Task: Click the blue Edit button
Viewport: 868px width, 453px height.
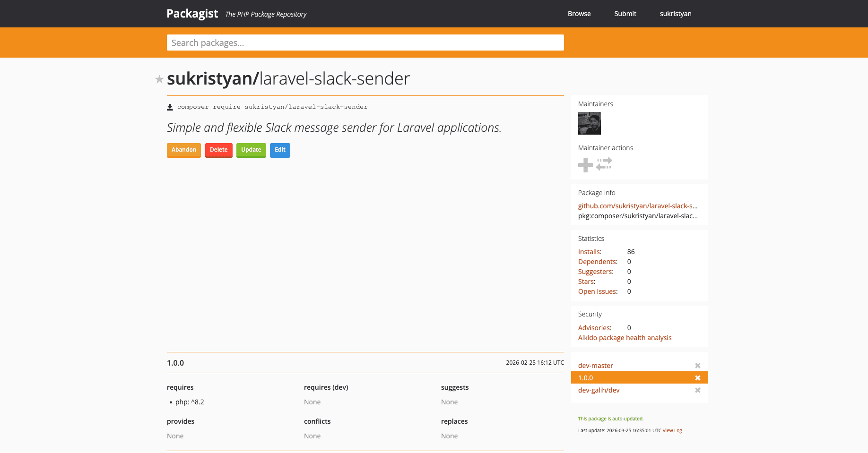Action: 280,150
